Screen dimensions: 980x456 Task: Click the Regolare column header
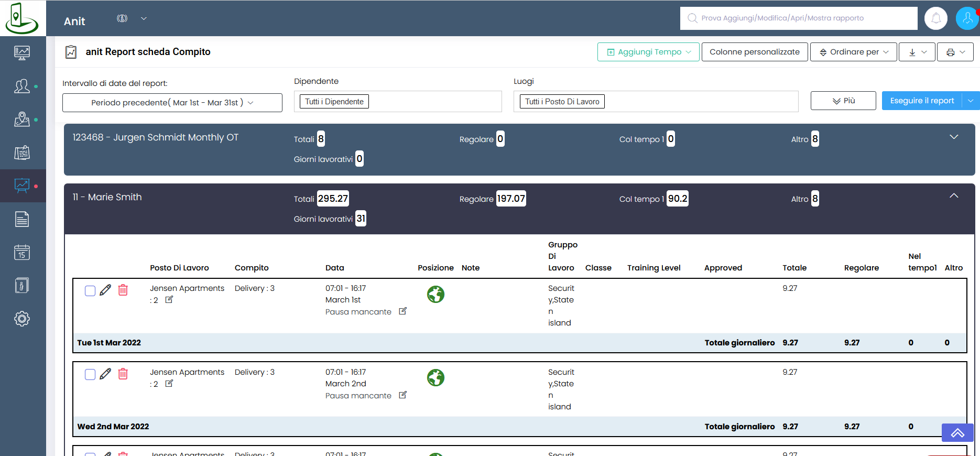(862, 268)
